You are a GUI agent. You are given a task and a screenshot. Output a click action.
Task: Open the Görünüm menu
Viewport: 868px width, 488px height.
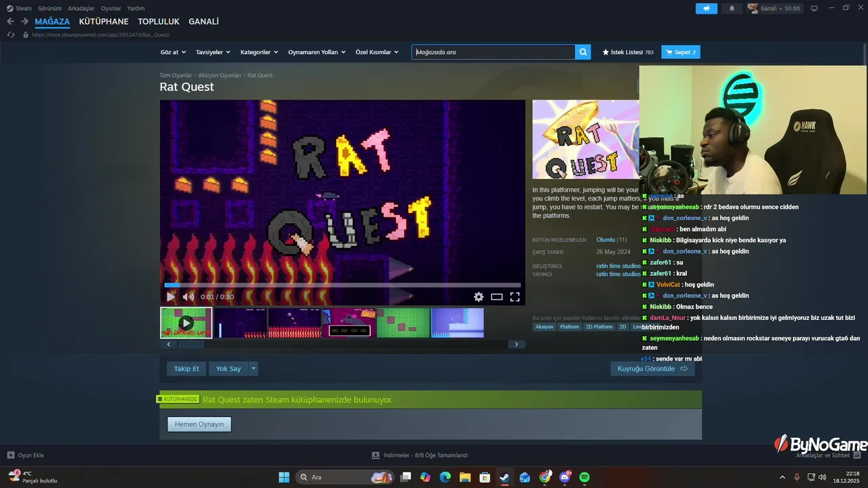pyautogui.click(x=50, y=8)
